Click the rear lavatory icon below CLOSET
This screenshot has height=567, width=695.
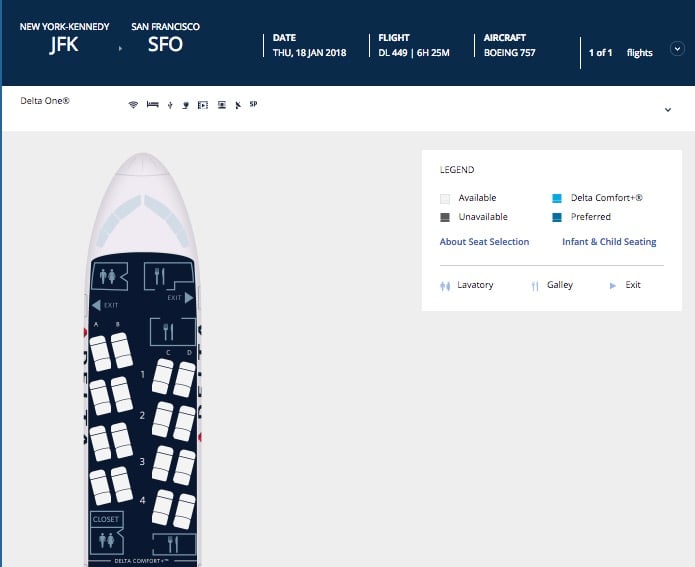pyautogui.click(x=107, y=540)
